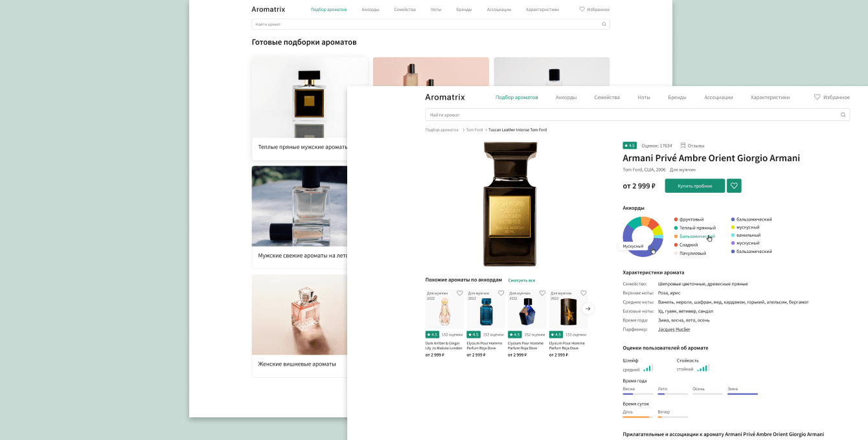Viewport: 868px width, 440px height.
Task: Click the Для мужчин label under the title
Action: [x=683, y=170]
